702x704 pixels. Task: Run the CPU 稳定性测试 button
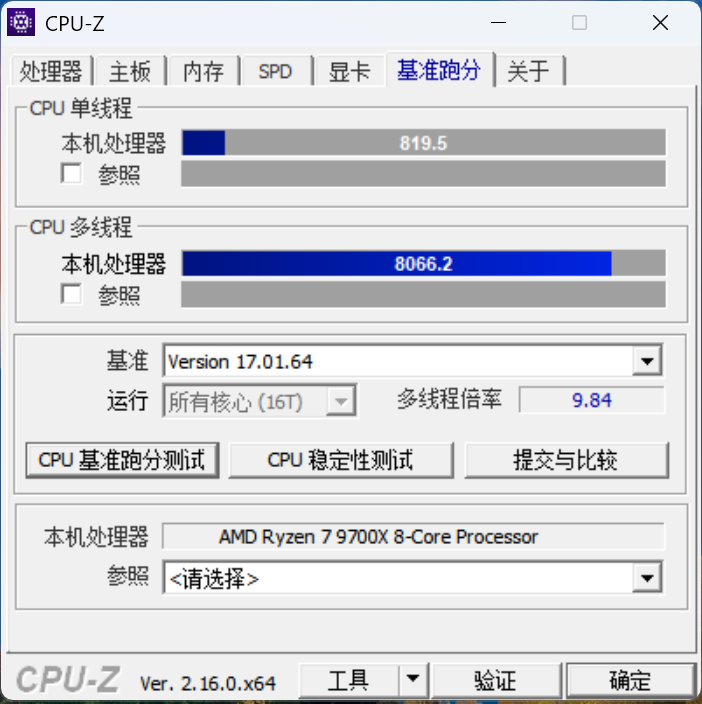point(341,460)
